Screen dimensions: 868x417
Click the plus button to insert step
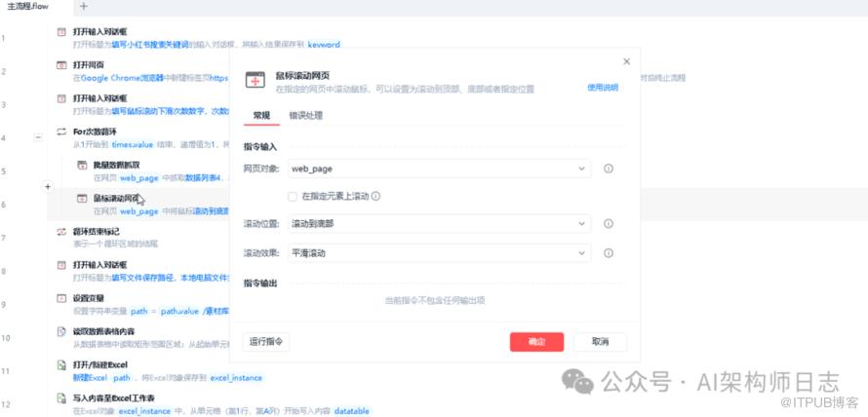48,187
